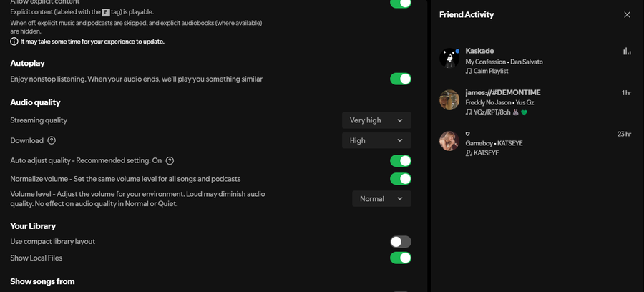The width and height of the screenshot is (644, 292).
Task: Click the now-playing bars icon beside Kaskade
Action: 627,51
